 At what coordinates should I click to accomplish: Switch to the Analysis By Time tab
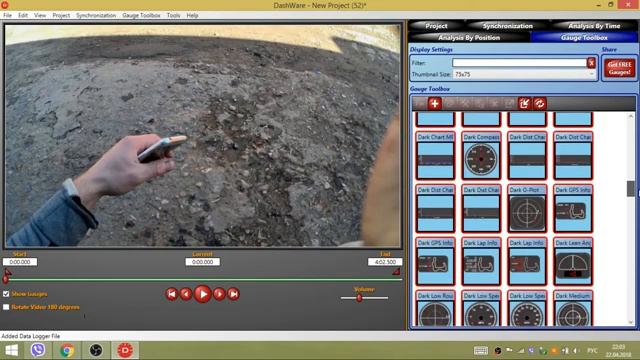tap(594, 26)
